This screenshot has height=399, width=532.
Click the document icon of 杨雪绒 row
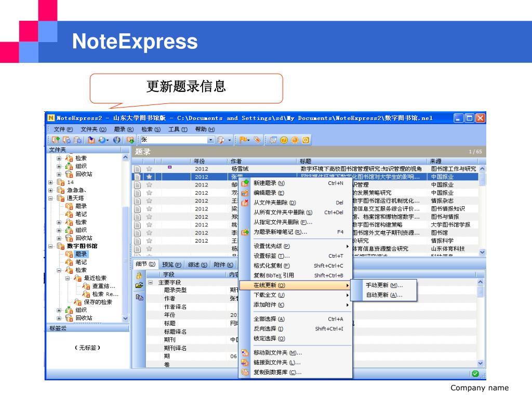137,169
